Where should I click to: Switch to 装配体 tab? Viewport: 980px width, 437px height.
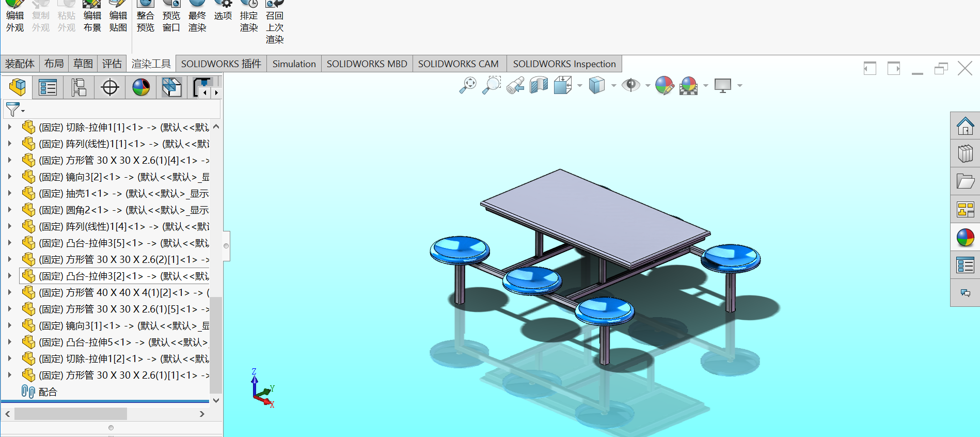(20, 64)
